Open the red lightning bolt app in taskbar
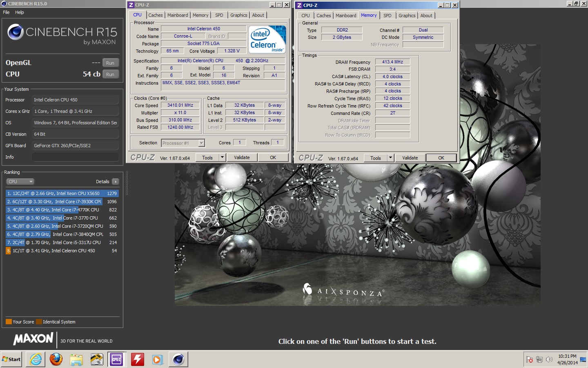Image resolution: width=588 pixels, height=368 pixels. [x=137, y=359]
